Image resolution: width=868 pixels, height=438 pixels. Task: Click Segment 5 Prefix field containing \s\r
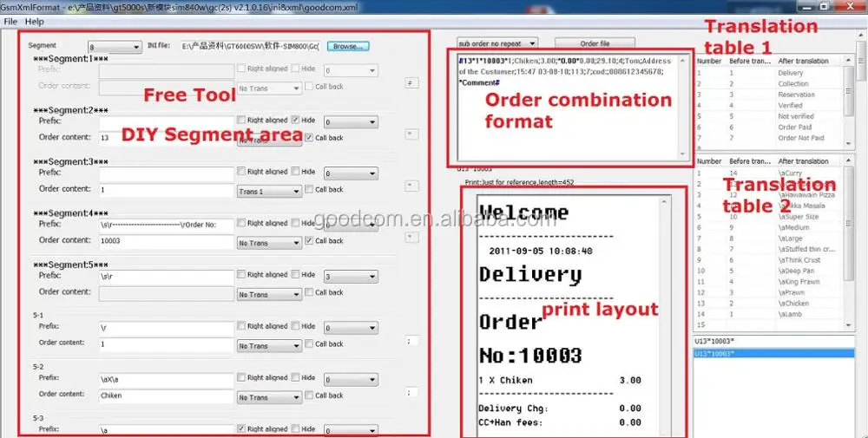coord(167,277)
